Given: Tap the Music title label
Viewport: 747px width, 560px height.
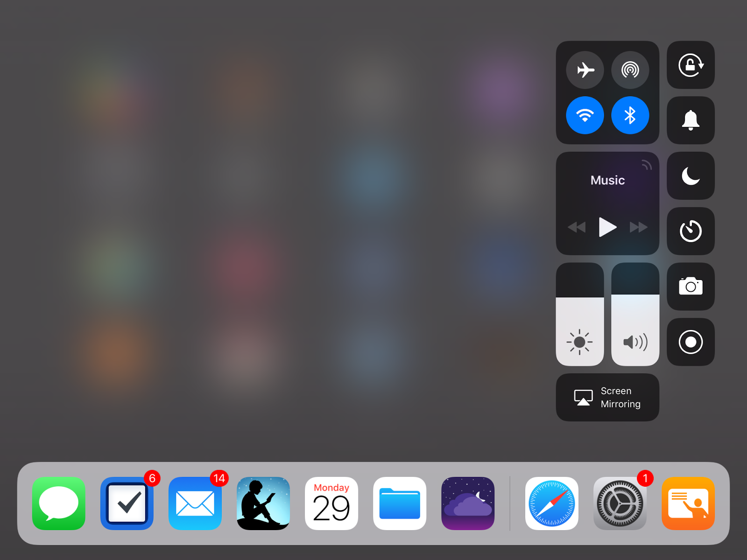Looking at the screenshot, I should tap(607, 180).
